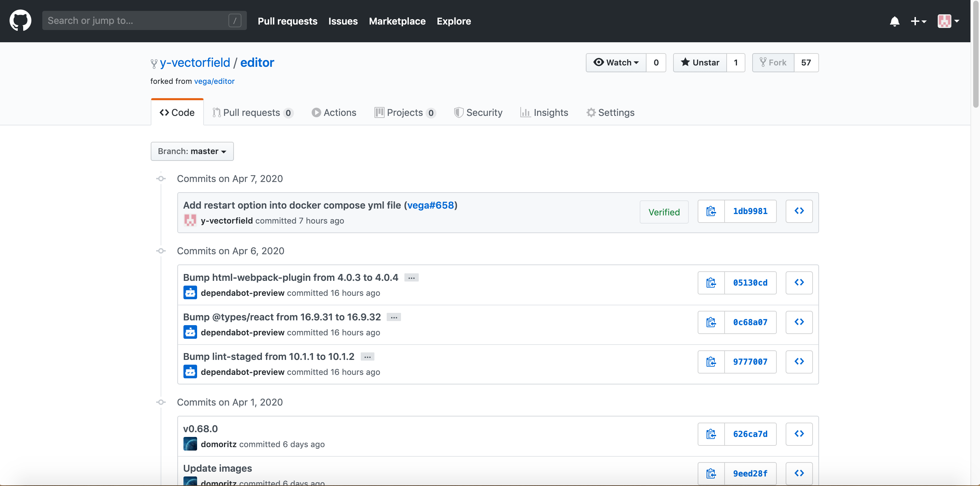Open the v0.68.0 commit
The width and height of the screenshot is (980, 486).
(x=201, y=429)
